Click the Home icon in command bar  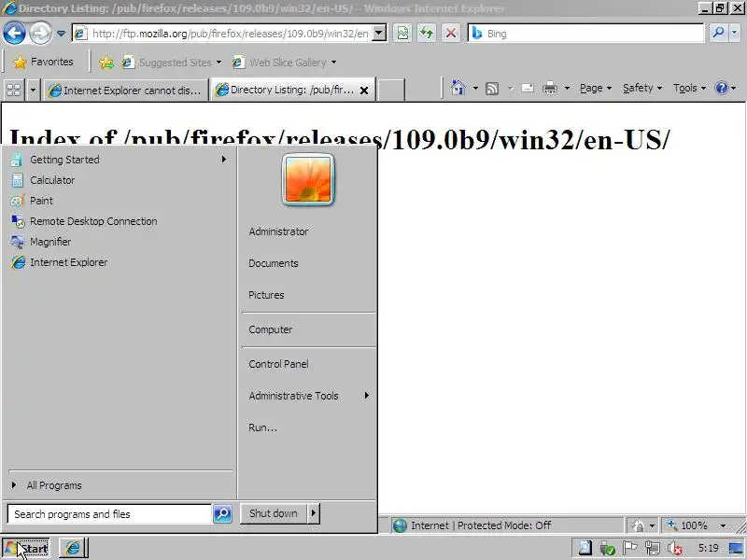(458, 88)
